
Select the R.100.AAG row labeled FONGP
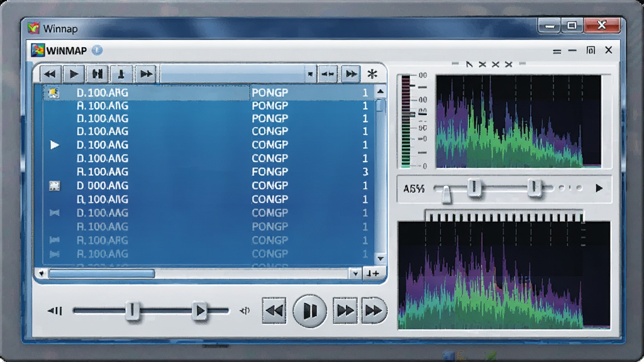(x=208, y=172)
